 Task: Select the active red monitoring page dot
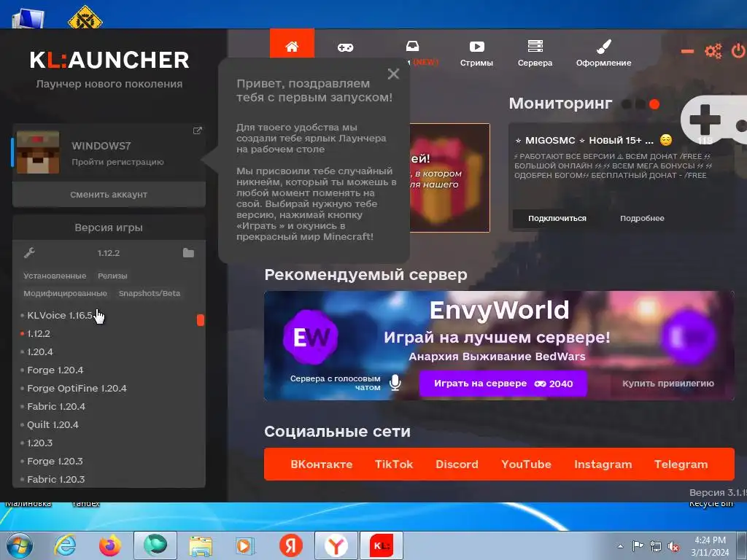(x=654, y=104)
